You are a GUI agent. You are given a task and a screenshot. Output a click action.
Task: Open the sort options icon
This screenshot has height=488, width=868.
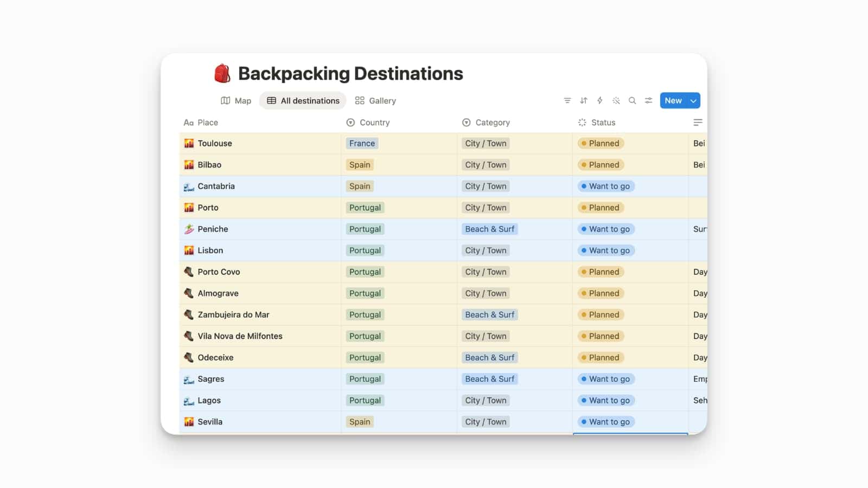[x=584, y=101]
